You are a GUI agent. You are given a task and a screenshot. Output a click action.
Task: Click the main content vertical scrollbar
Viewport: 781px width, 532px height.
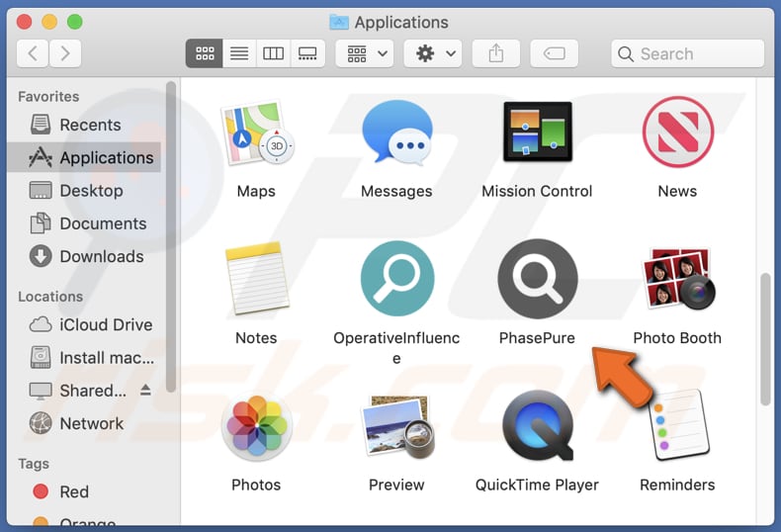click(x=765, y=339)
